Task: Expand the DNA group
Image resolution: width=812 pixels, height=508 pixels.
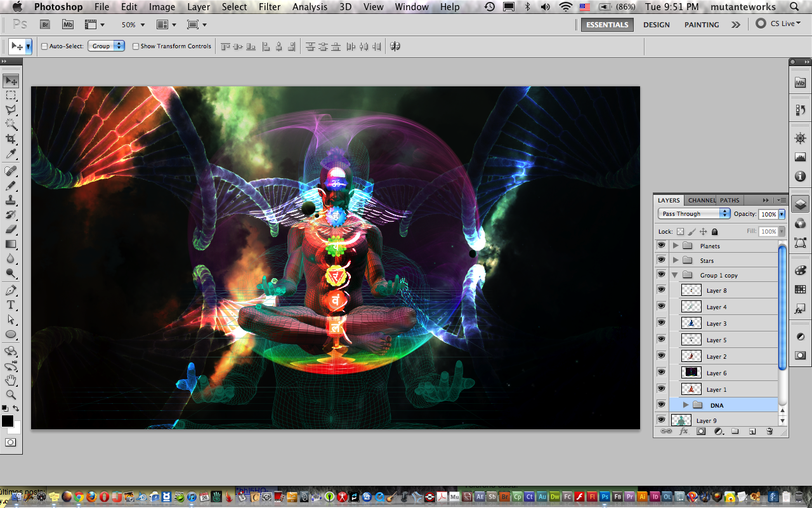Action: point(686,405)
